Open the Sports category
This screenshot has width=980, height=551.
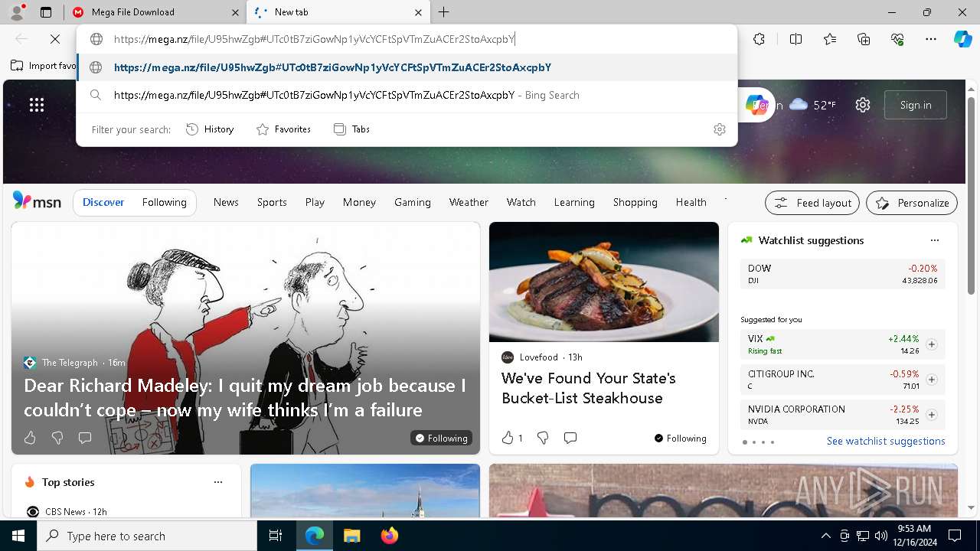272,203
